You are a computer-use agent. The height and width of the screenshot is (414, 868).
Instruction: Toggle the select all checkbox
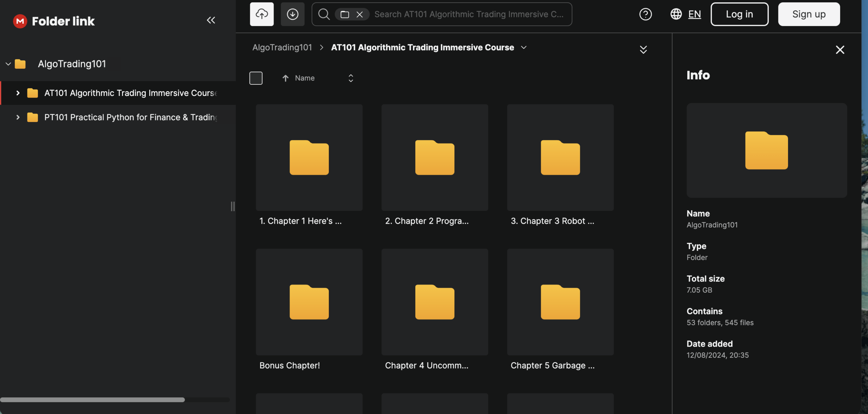256,78
